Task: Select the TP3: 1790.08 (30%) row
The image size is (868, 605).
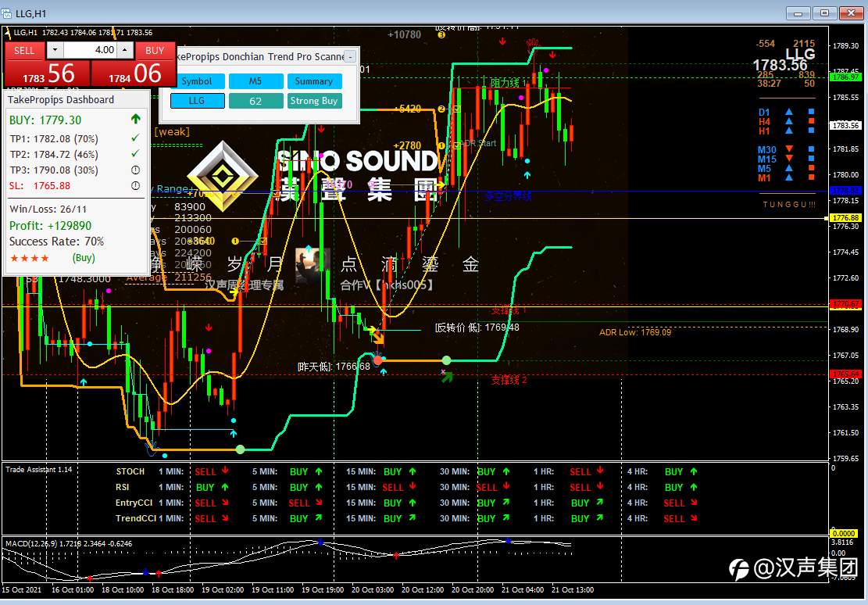Action: [x=54, y=170]
